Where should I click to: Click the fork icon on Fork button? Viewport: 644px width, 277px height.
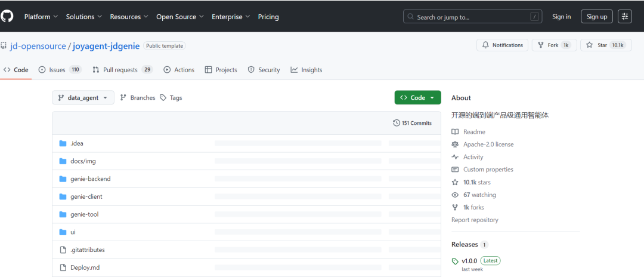[540, 45]
